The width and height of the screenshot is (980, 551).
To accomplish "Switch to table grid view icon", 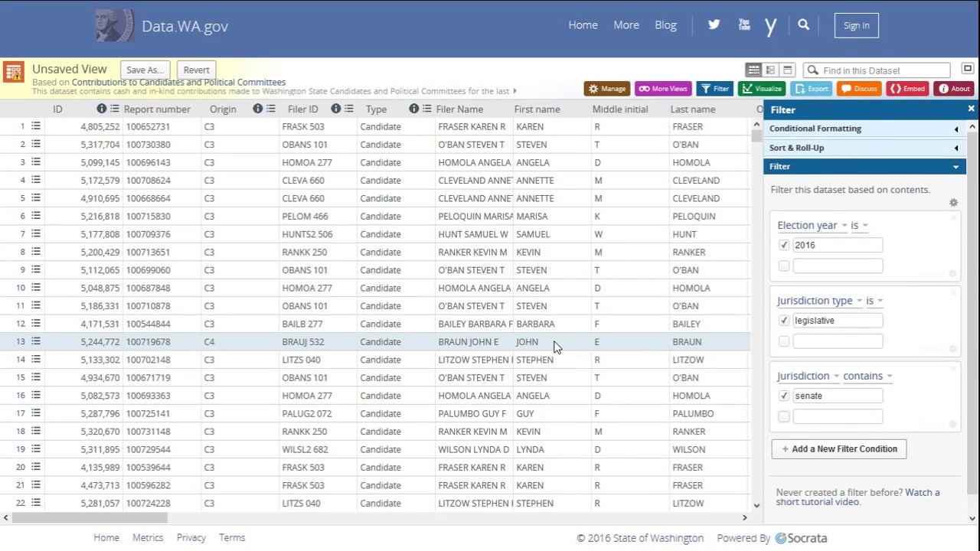I will point(753,70).
